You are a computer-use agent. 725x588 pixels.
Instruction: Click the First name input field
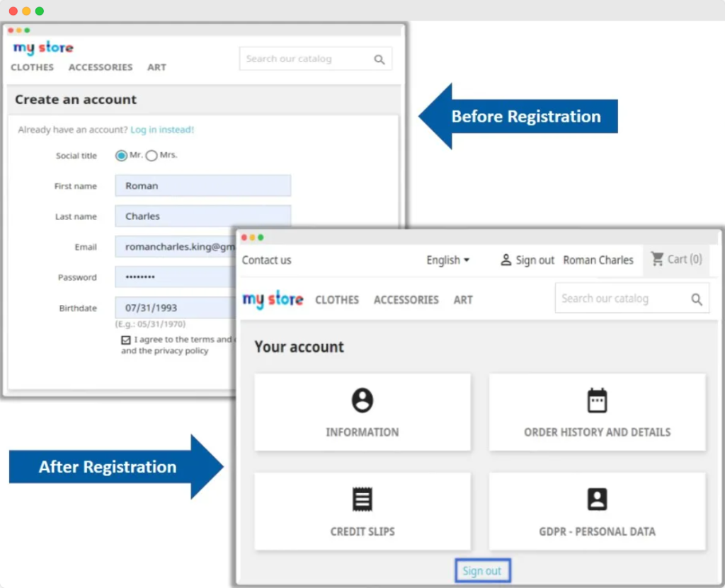click(202, 186)
